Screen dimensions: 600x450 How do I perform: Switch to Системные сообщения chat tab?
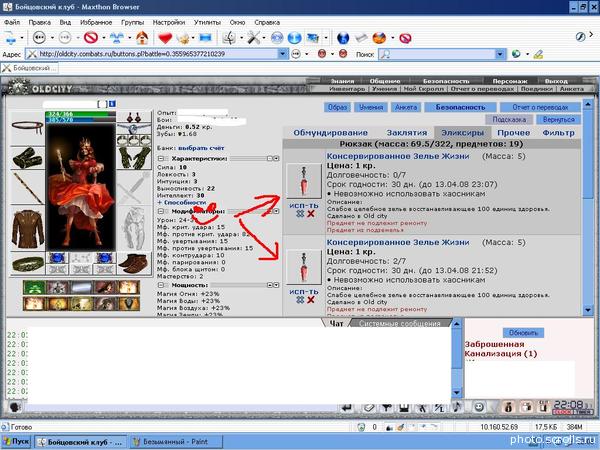pyautogui.click(x=400, y=323)
